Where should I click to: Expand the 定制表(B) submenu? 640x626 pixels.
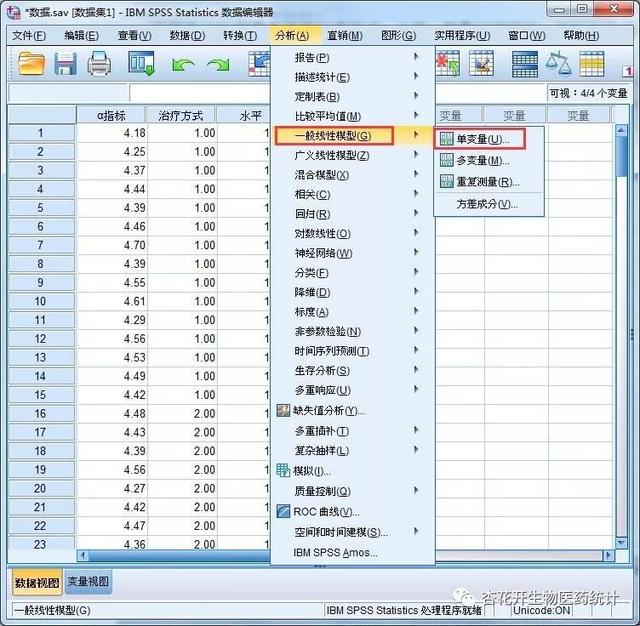(x=353, y=97)
